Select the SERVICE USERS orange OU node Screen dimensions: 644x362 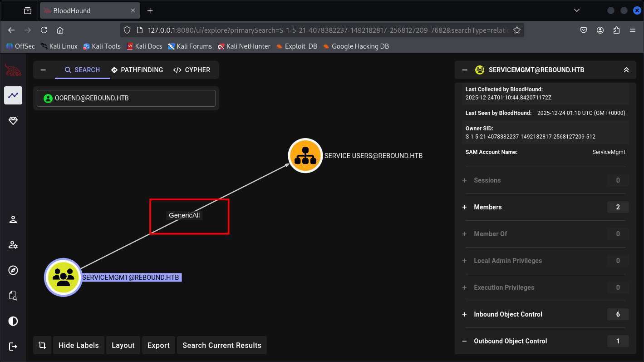(x=305, y=156)
